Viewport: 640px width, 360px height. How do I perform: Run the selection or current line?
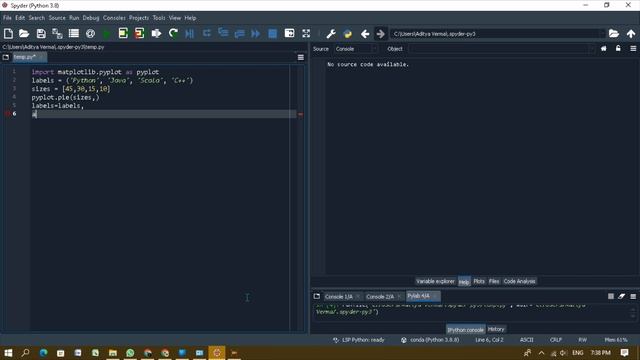(x=156, y=33)
